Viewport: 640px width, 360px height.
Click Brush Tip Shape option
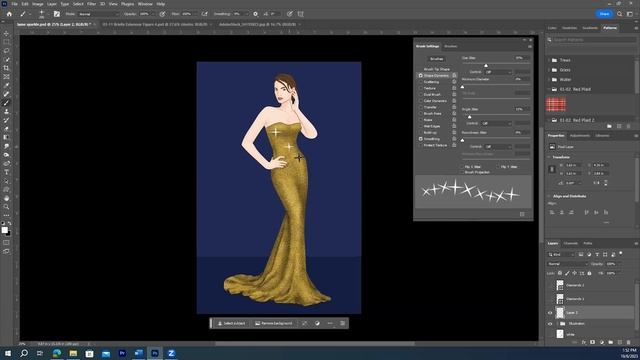[436, 69]
